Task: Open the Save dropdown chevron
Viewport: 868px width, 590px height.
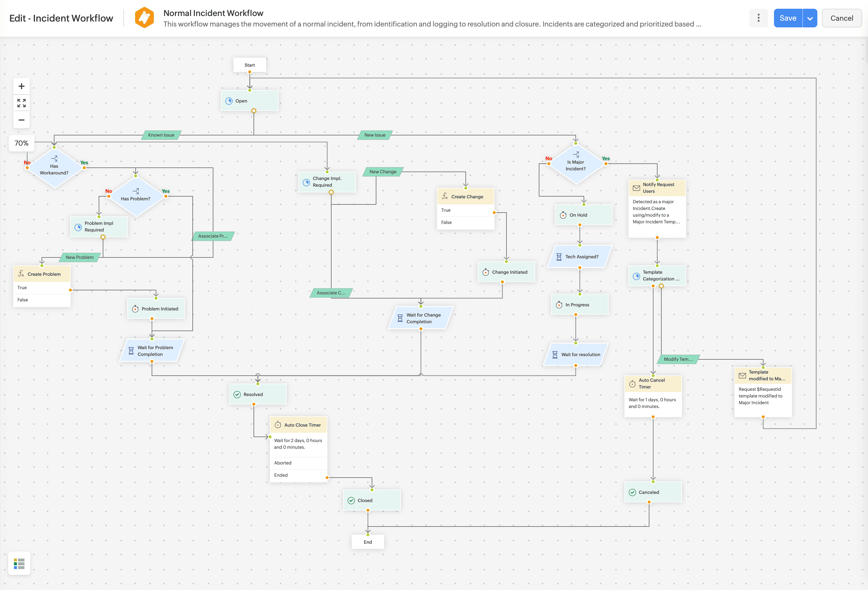Action: [x=810, y=17]
